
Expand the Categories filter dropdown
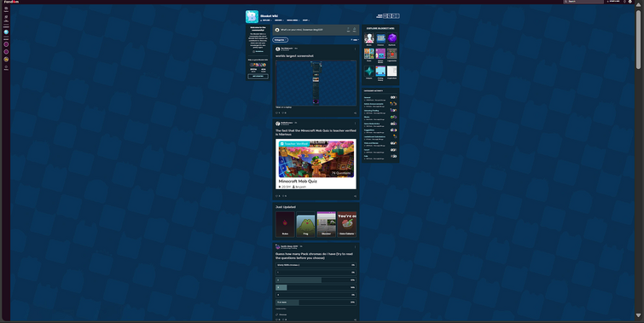tap(280, 40)
